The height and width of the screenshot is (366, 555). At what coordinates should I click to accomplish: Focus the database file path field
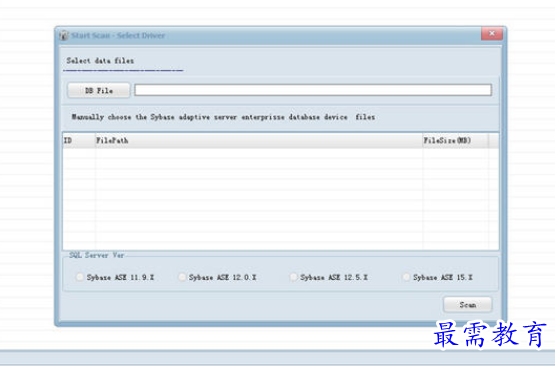313,90
